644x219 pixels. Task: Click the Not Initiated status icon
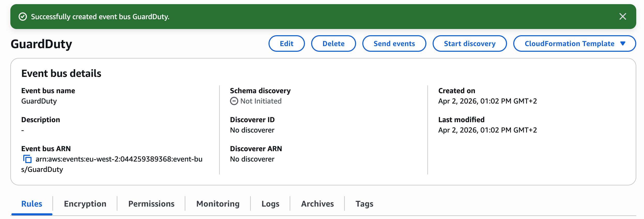coord(234,101)
